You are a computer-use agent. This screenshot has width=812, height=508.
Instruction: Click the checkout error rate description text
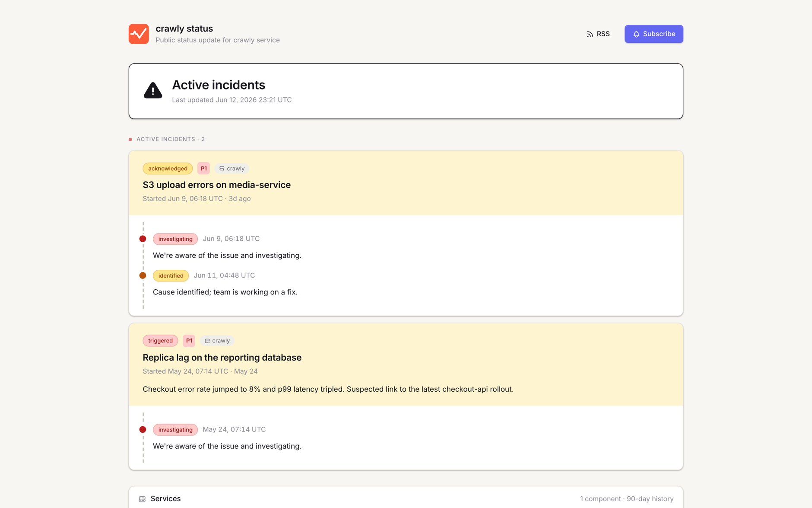coord(328,389)
